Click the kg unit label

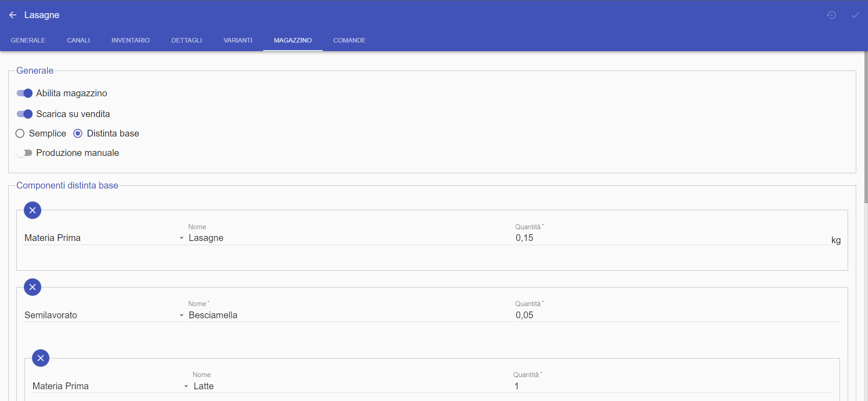(836, 240)
